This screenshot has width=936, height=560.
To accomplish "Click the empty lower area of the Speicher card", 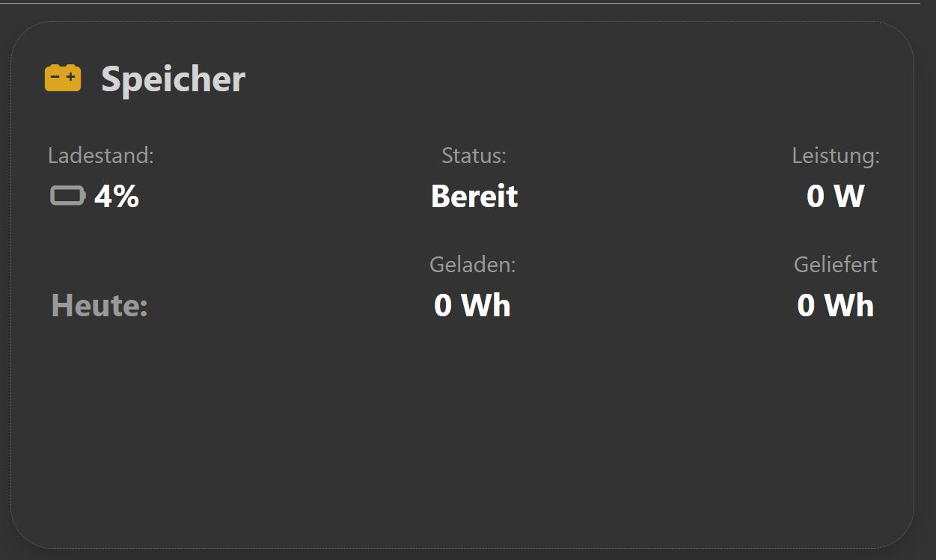I will click(462, 441).
